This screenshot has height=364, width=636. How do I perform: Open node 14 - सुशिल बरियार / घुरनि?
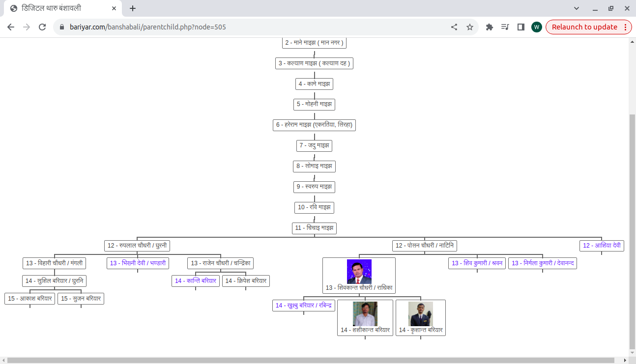click(x=55, y=281)
